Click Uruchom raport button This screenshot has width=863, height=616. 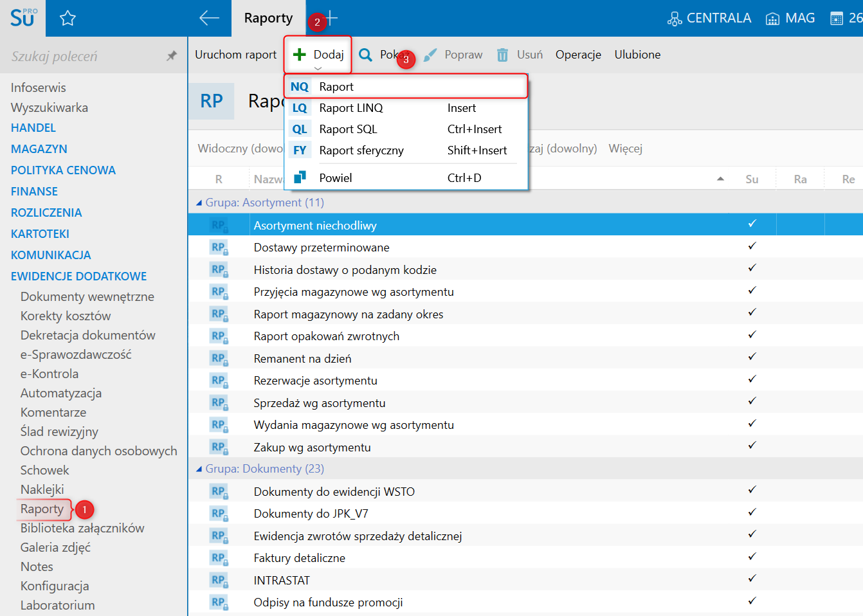tap(235, 55)
